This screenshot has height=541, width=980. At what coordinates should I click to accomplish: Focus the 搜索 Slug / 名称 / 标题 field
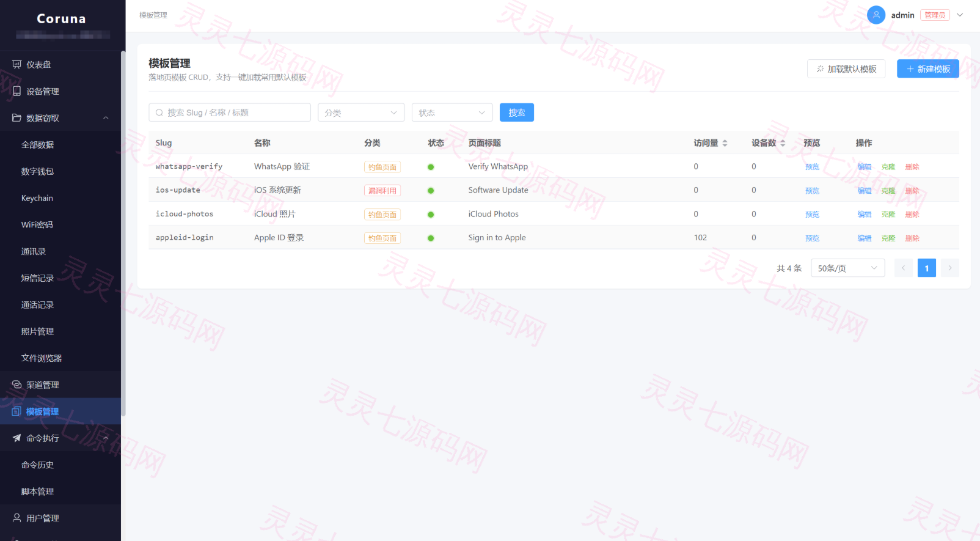(230, 112)
